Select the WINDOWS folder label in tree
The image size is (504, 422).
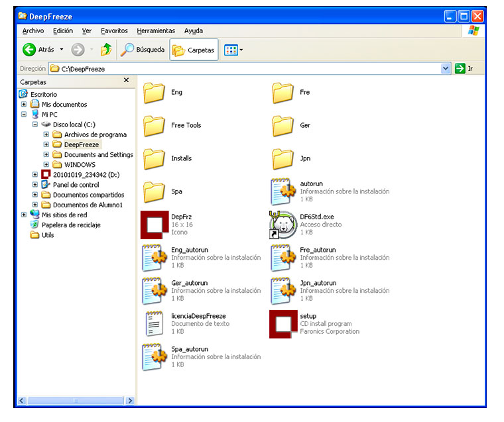[80, 165]
